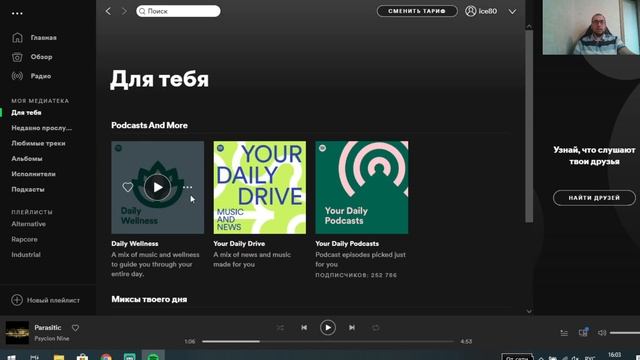Open Your Daily Podcasts cover

point(362,187)
